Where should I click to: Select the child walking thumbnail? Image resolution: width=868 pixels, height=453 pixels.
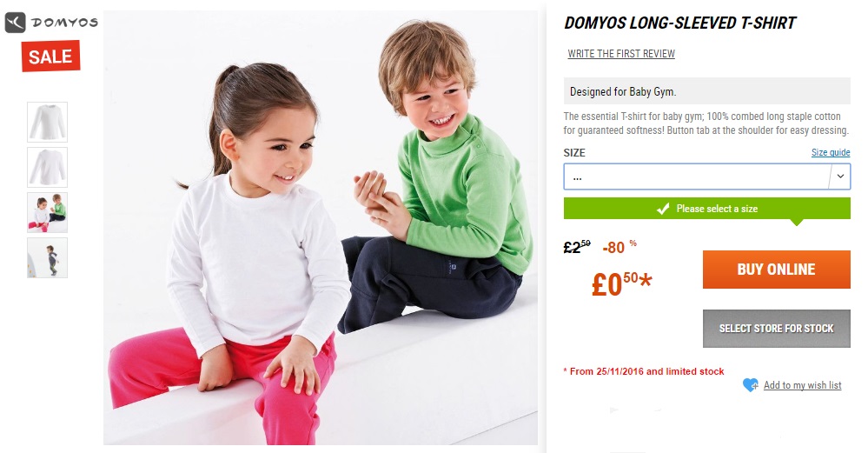48,258
